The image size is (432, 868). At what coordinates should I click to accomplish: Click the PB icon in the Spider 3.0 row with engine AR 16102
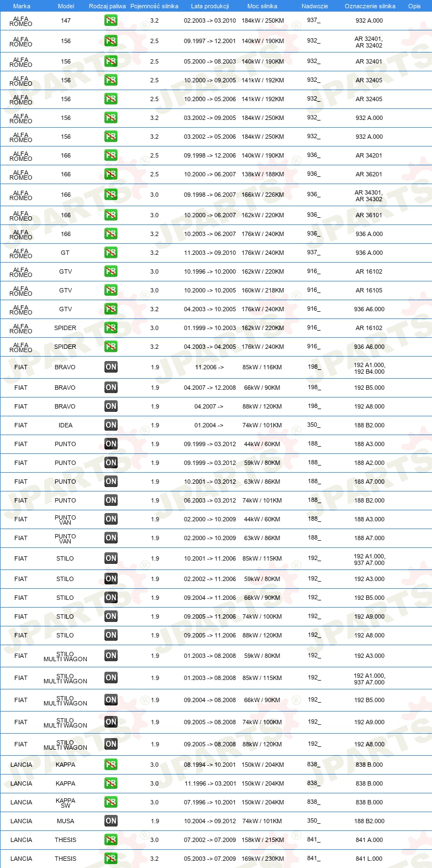tap(111, 328)
